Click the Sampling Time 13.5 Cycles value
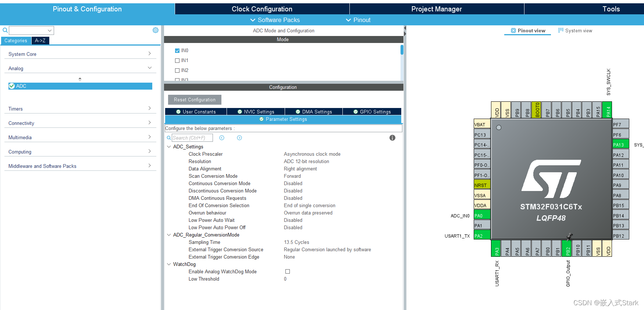Screen dimensions: 644x310 point(296,242)
